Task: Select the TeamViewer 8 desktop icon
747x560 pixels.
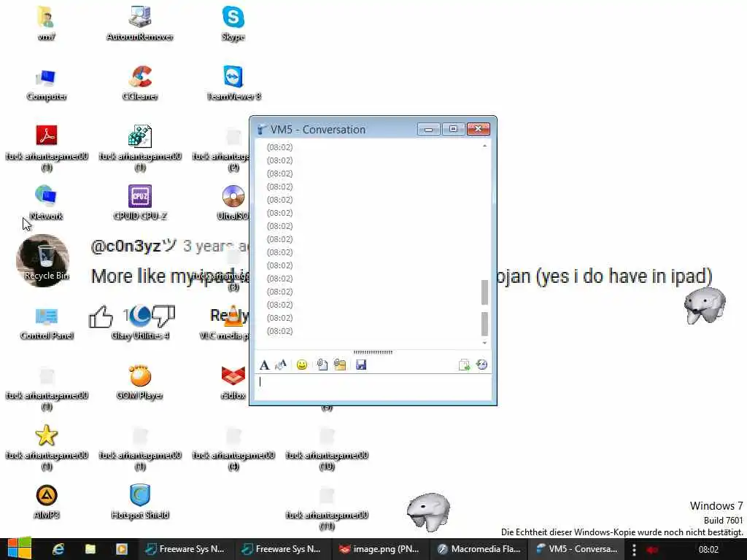Action: click(233, 83)
